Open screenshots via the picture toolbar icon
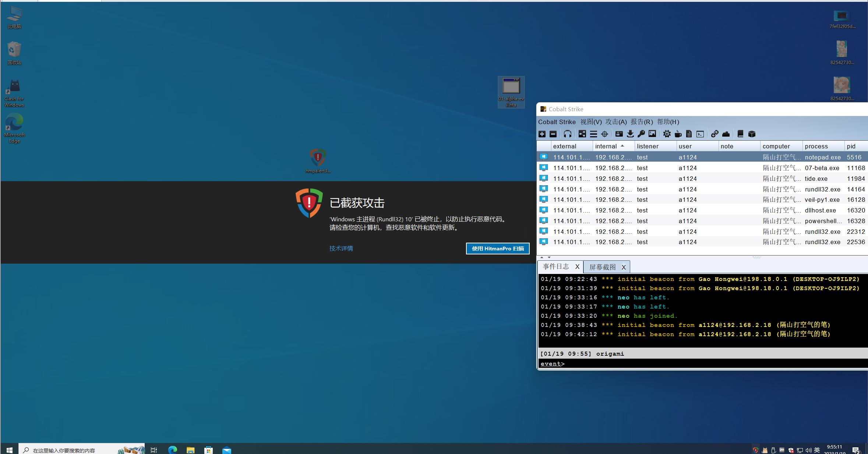 (x=652, y=134)
